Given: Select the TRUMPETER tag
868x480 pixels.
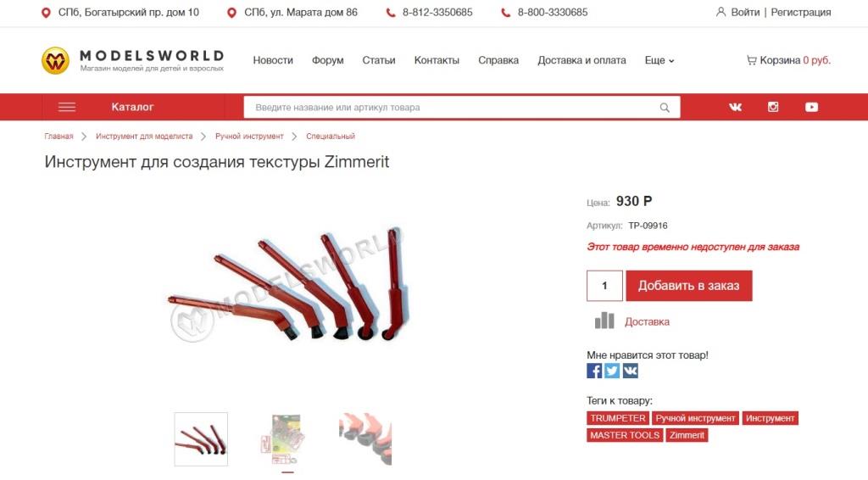Looking at the screenshot, I should tap(617, 418).
